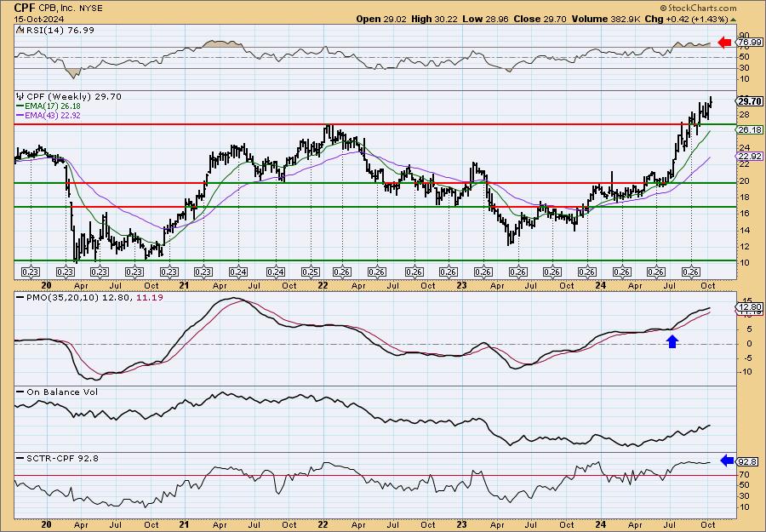The width and height of the screenshot is (766, 532).
Task: Click the CPF ticker symbol in the header
Action: click(x=24, y=8)
